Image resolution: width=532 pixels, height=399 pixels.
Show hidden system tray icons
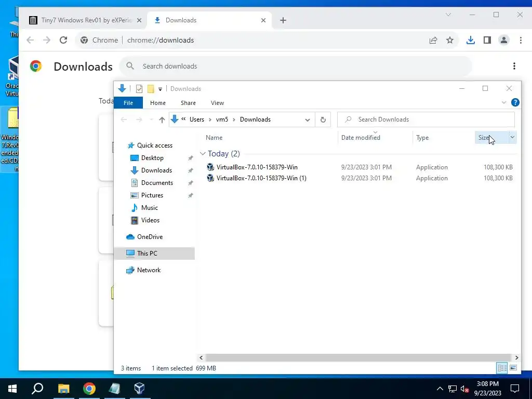point(440,389)
